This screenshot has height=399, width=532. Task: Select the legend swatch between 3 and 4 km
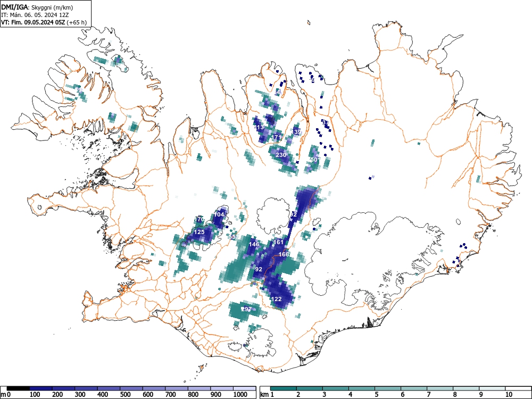coord(336,388)
